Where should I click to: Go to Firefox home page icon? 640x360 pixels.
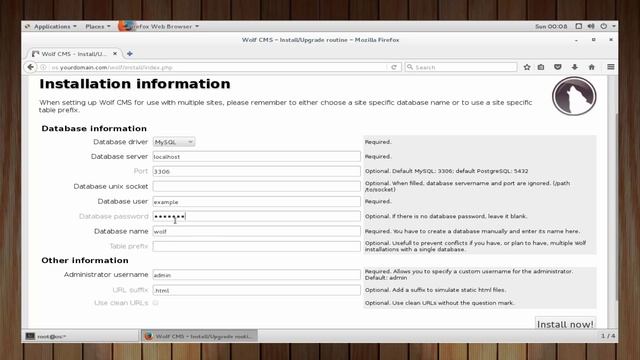tap(591, 67)
